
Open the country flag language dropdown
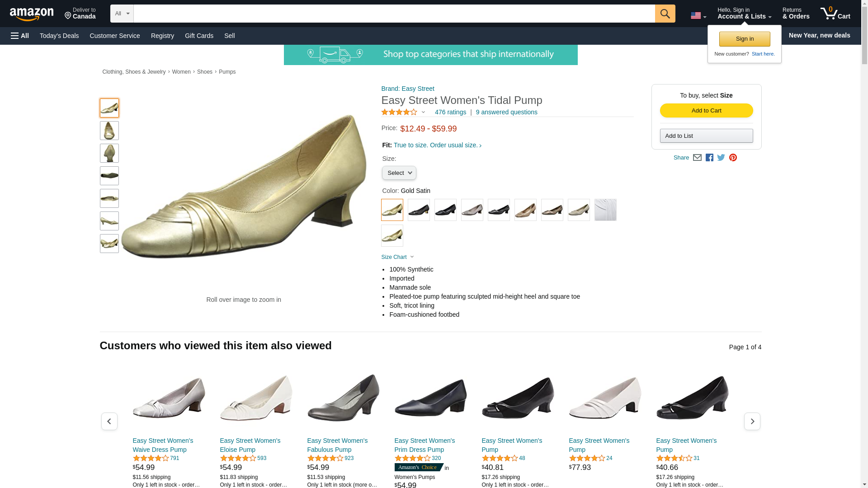(698, 16)
